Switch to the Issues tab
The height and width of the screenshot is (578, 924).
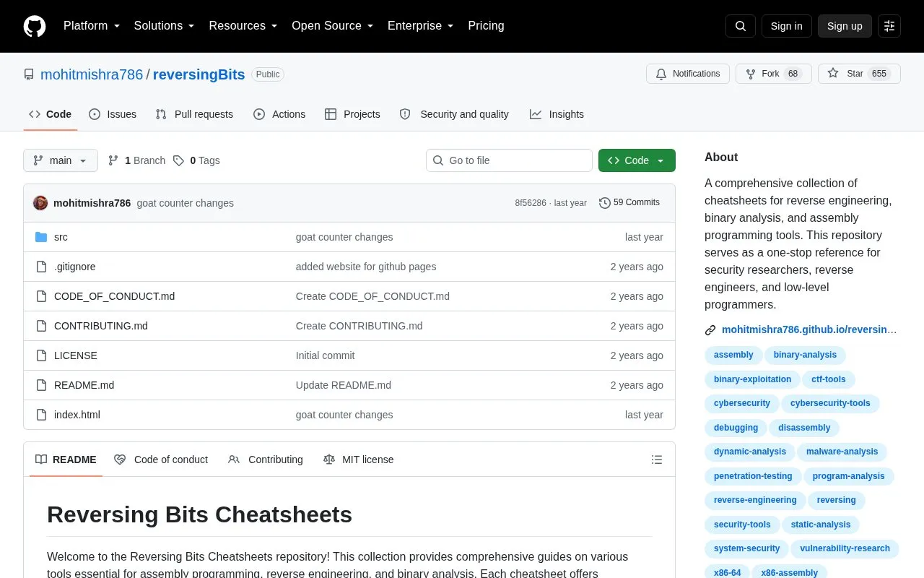click(x=113, y=114)
